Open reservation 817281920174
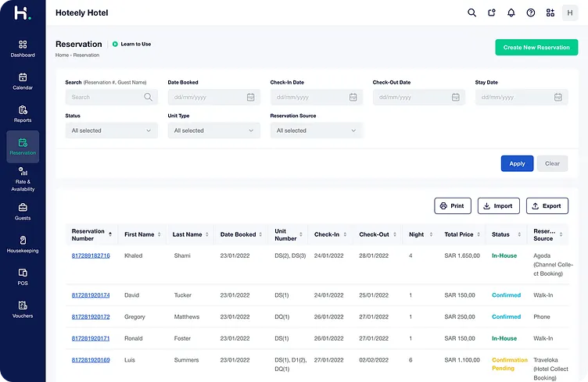588x382 pixels. 91,295
